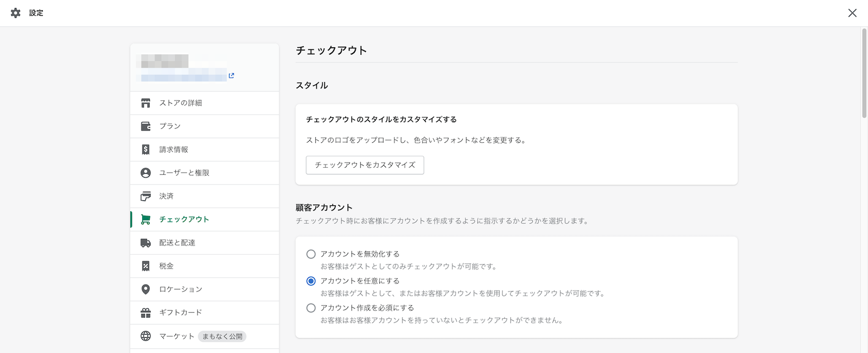Click お客様はお客様アカウントを持っていないと description
The width and height of the screenshot is (868, 353).
click(x=443, y=320)
